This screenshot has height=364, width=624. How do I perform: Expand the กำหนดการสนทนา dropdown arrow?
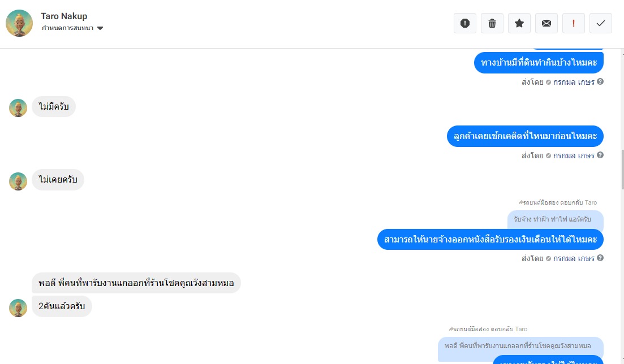(100, 28)
